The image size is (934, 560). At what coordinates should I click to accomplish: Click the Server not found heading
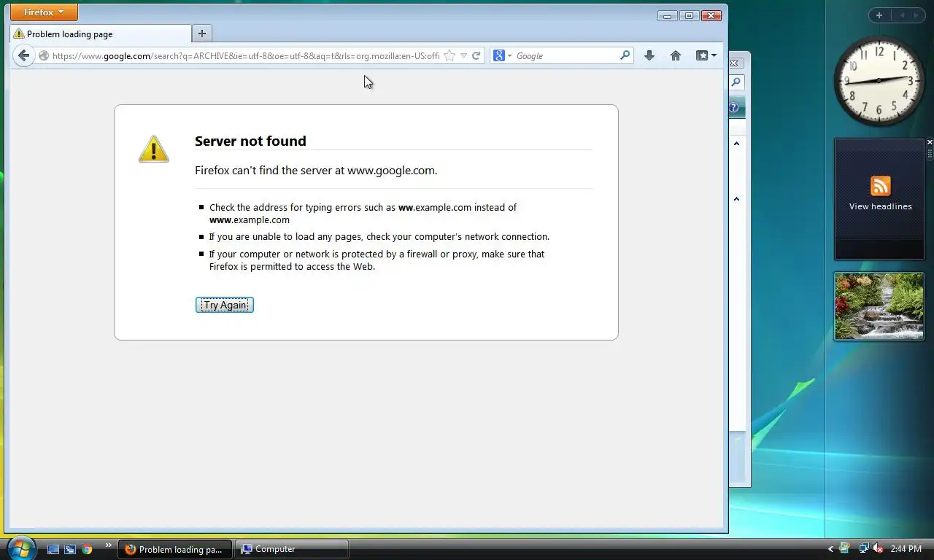[250, 141]
